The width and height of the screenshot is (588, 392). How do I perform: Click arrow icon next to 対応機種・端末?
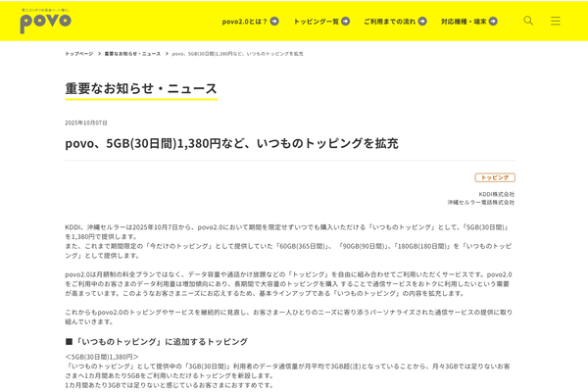point(493,22)
